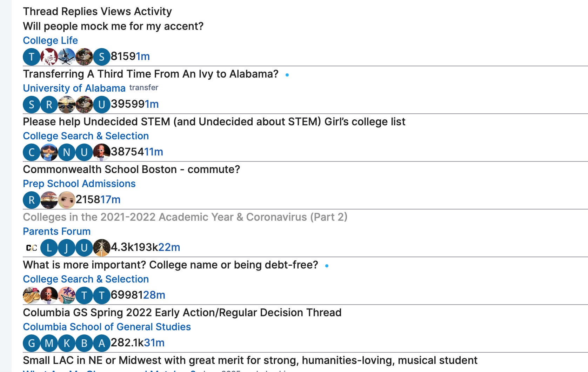Click the 31m activity time link

[x=154, y=343]
